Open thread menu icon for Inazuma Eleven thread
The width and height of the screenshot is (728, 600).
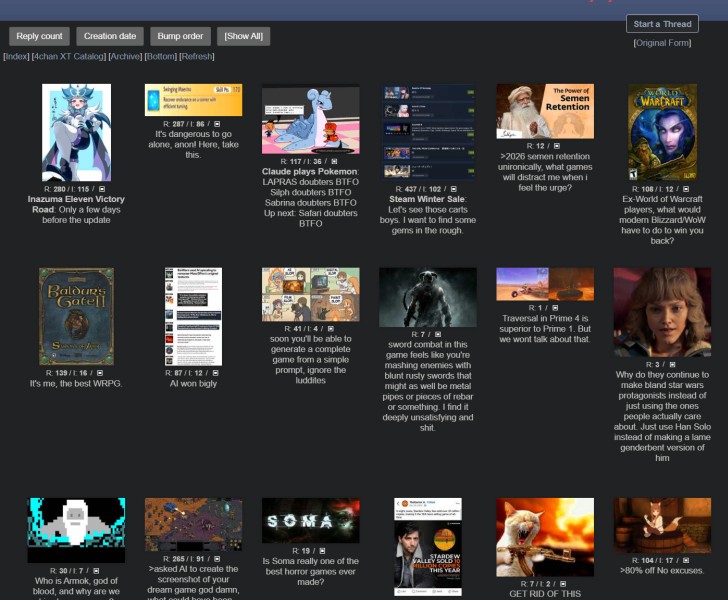pos(102,189)
